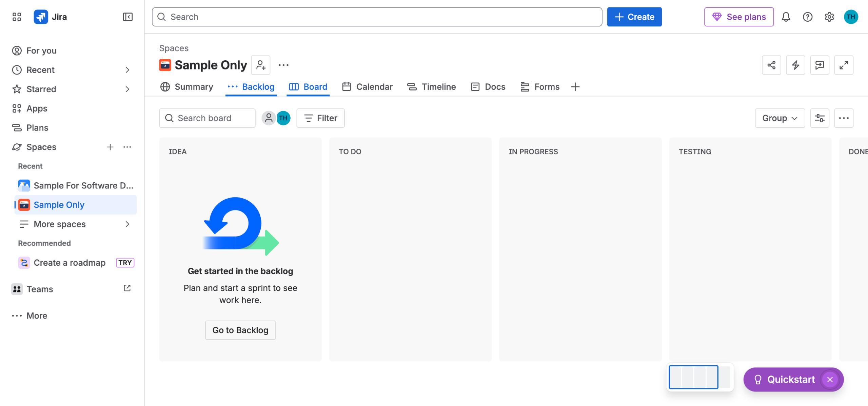Open the settings gear icon
Viewport: 868px width, 406px height.
click(x=829, y=17)
